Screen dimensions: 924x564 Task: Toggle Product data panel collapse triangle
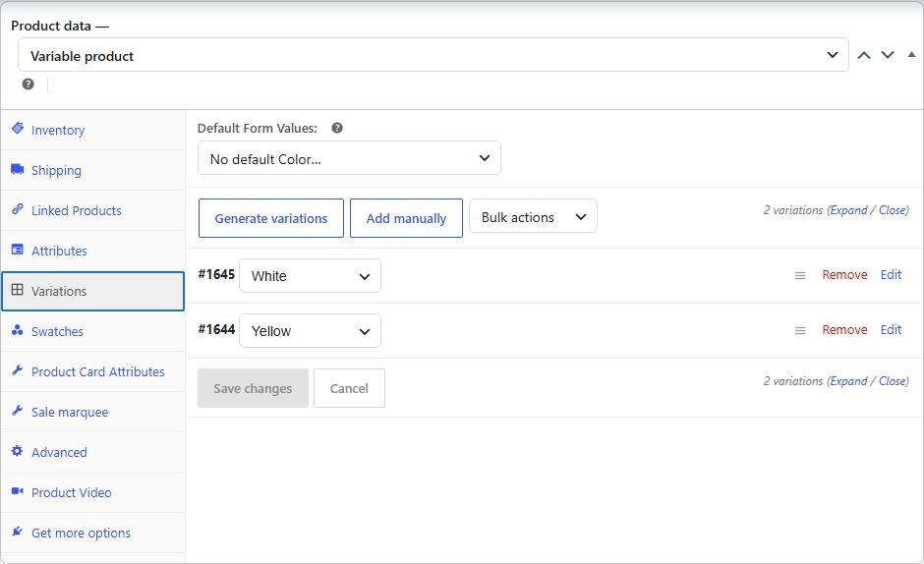point(911,54)
